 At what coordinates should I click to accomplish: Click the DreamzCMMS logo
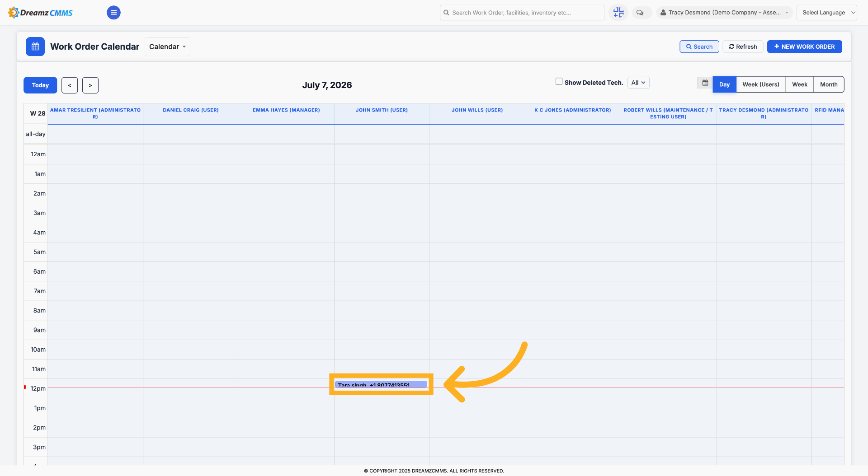(x=40, y=13)
